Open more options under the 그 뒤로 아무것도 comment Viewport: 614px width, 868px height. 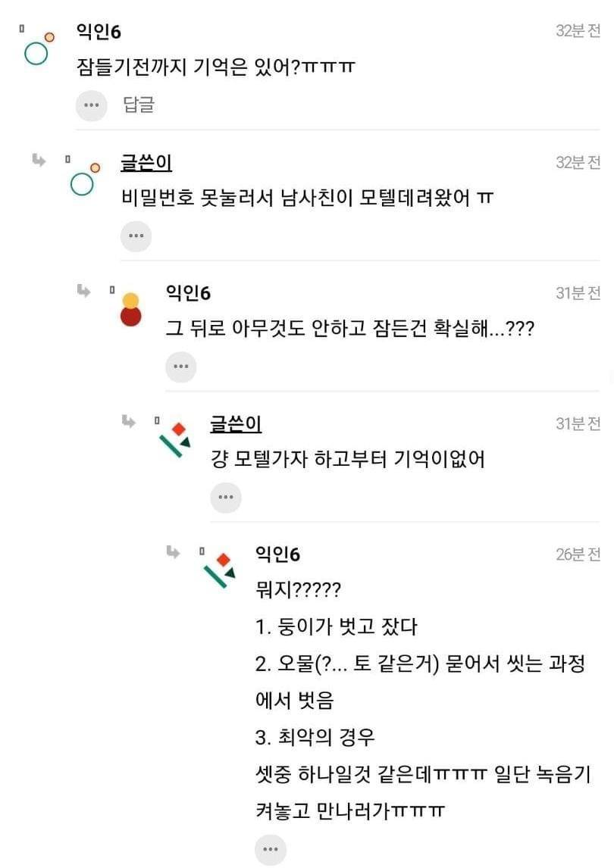(x=180, y=367)
